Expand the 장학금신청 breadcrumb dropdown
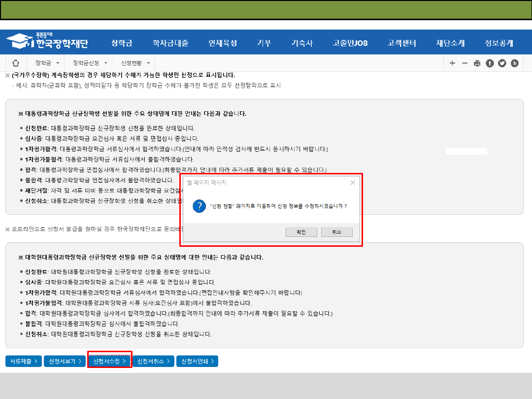The image size is (532, 399). (105, 63)
